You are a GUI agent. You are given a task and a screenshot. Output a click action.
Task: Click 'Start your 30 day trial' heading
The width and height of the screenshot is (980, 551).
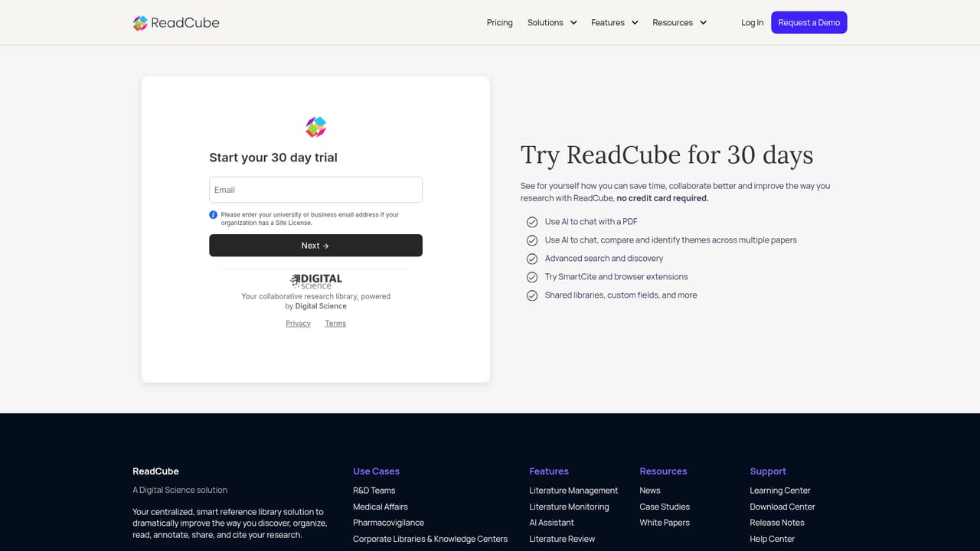273,158
